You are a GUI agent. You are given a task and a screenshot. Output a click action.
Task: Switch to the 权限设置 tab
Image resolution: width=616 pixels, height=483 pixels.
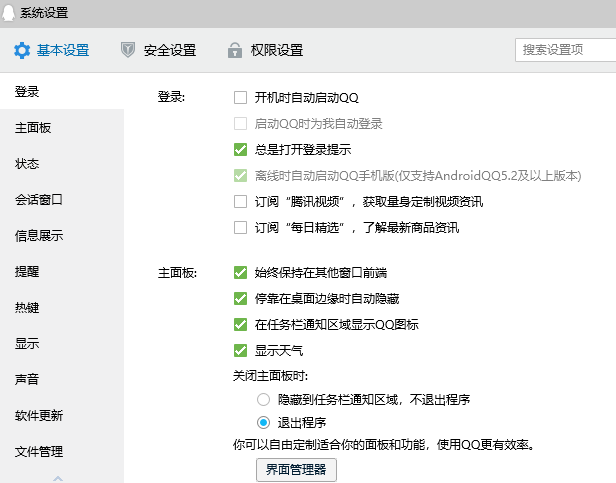tap(265, 50)
